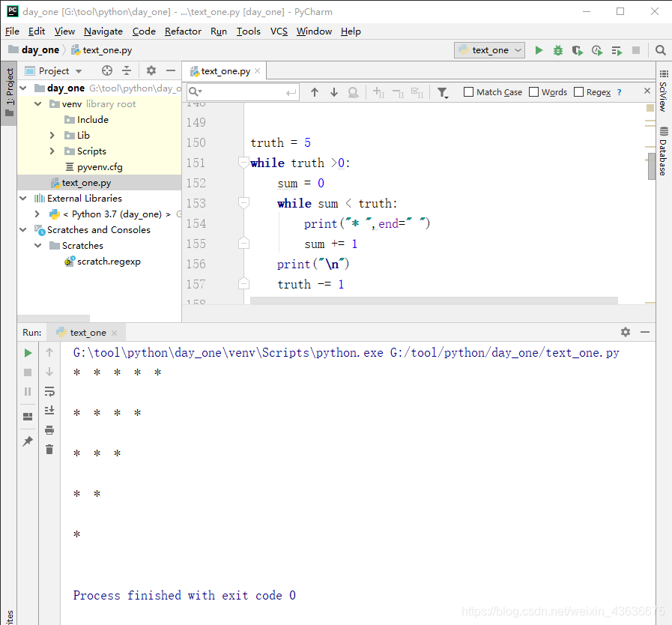The height and width of the screenshot is (625, 672).
Task: Open Project panel settings gear
Action: 151,70
